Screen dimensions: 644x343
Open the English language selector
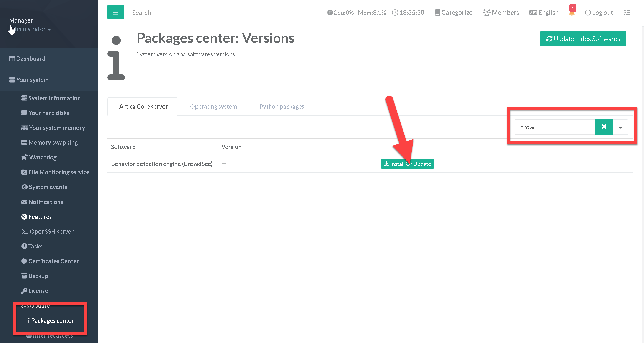[544, 13]
